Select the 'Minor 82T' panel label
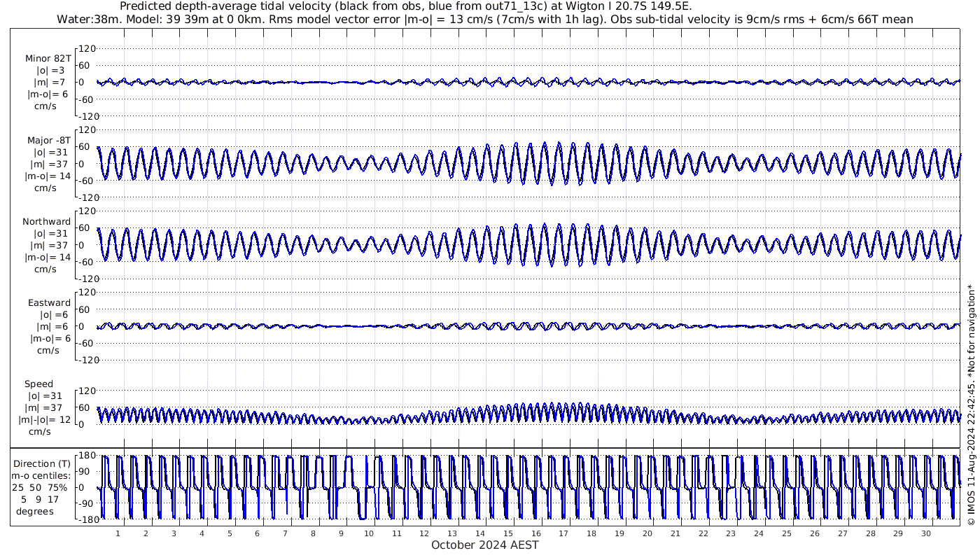The width and height of the screenshot is (980, 560). [48, 58]
